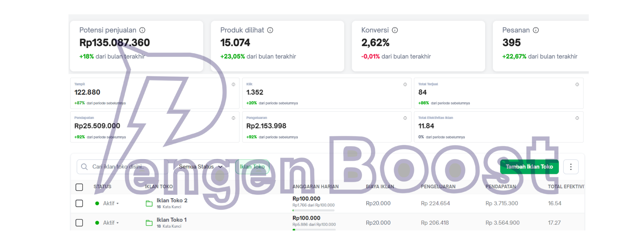Select the checkbox for Iklan Toko 2
This screenshot has height=246, width=644.
pos(79,203)
